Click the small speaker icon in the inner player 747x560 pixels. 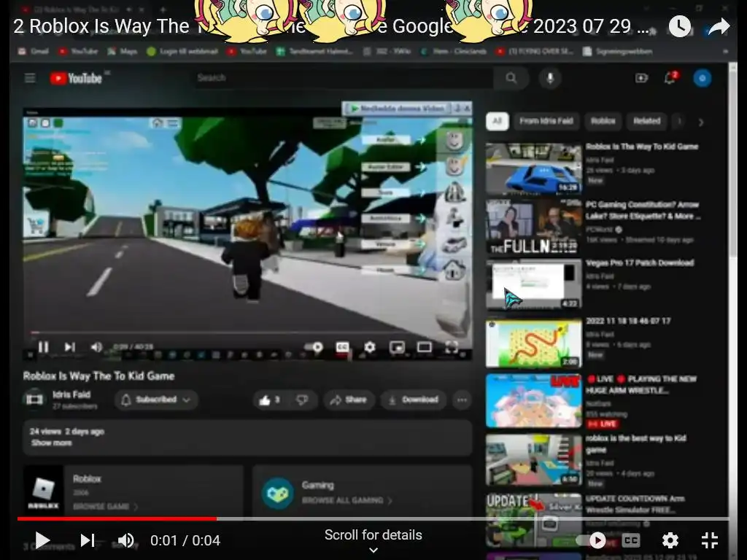click(x=96, y=346)
